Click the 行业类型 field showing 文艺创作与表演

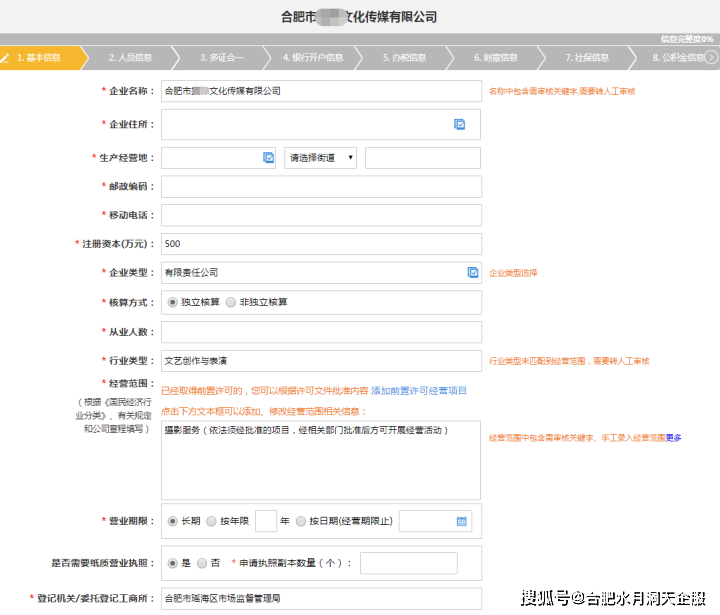(x=321, y=361)
